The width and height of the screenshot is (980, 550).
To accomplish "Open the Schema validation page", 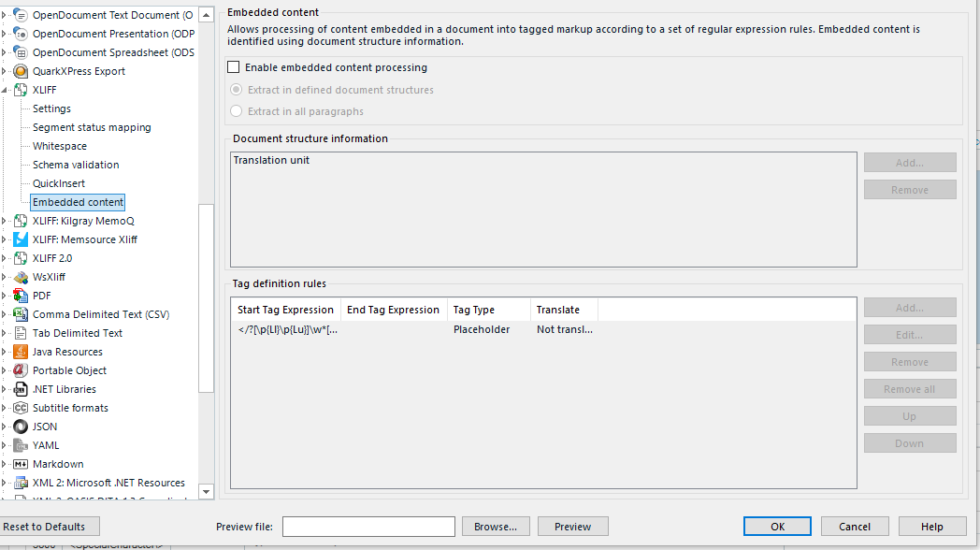I will [x=76, y=165].
